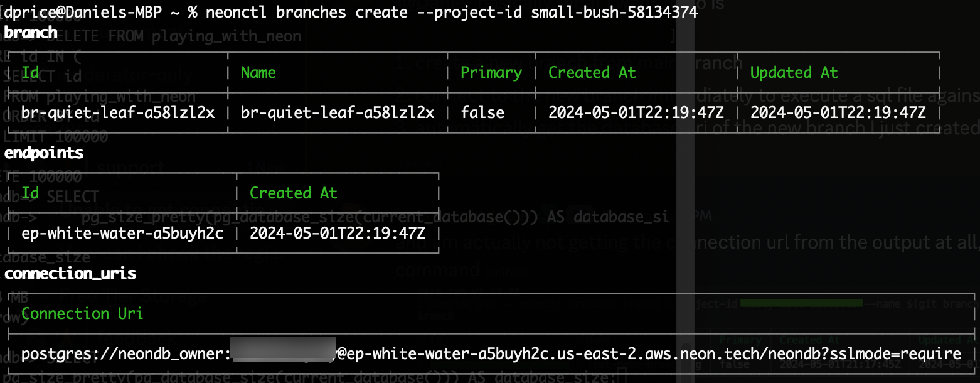Click the branch Created At timestamp value
The image size is (980, 383).
pyautogui.click(x=636, y=113)
